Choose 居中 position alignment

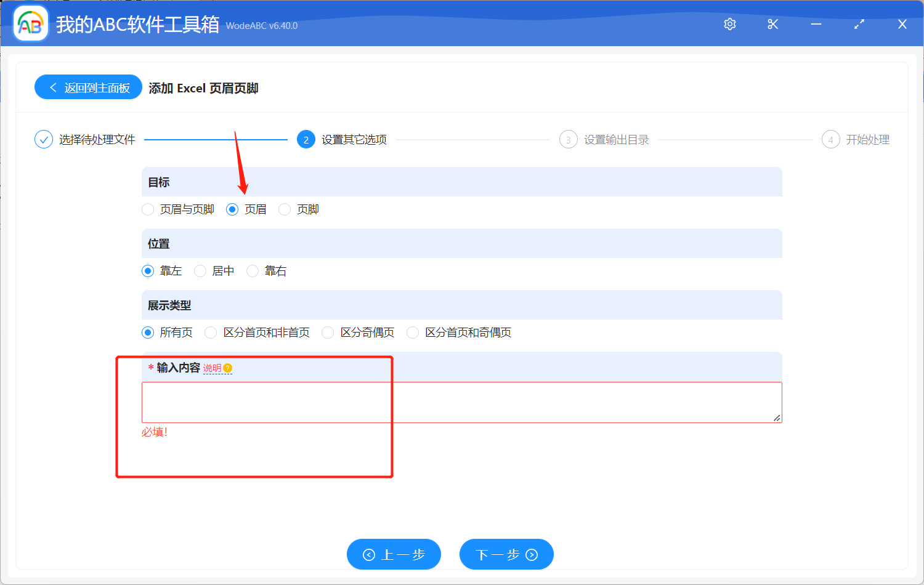click(200, 271)
